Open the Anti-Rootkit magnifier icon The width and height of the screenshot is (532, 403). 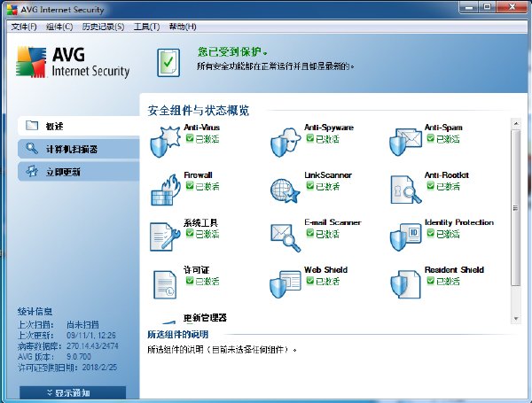click(406, 190)
